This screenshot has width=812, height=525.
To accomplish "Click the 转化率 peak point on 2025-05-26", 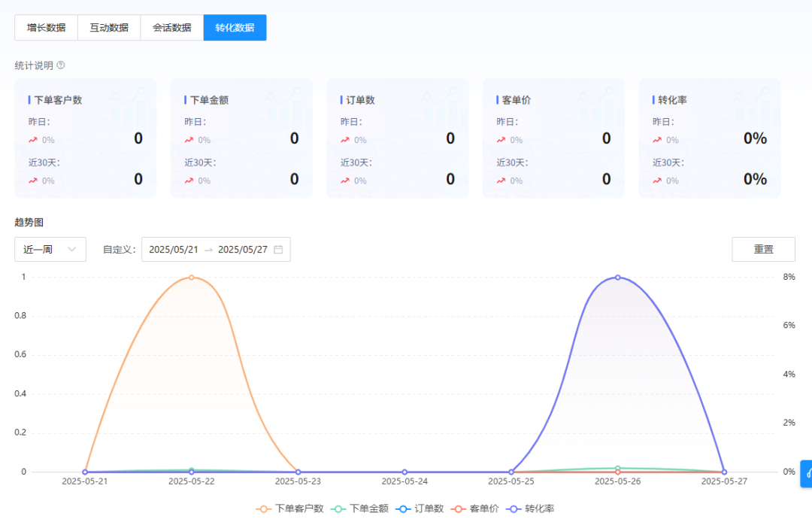I will pos(618,277).
